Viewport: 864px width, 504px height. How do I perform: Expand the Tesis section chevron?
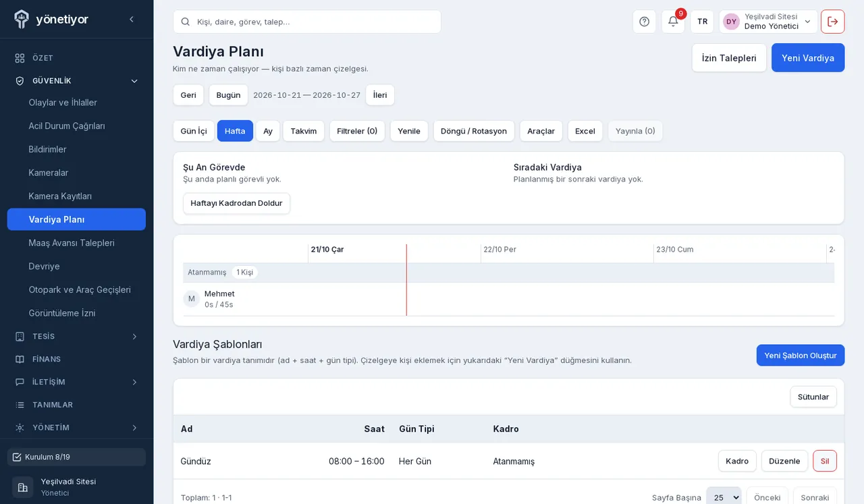[x=134, y=337]
